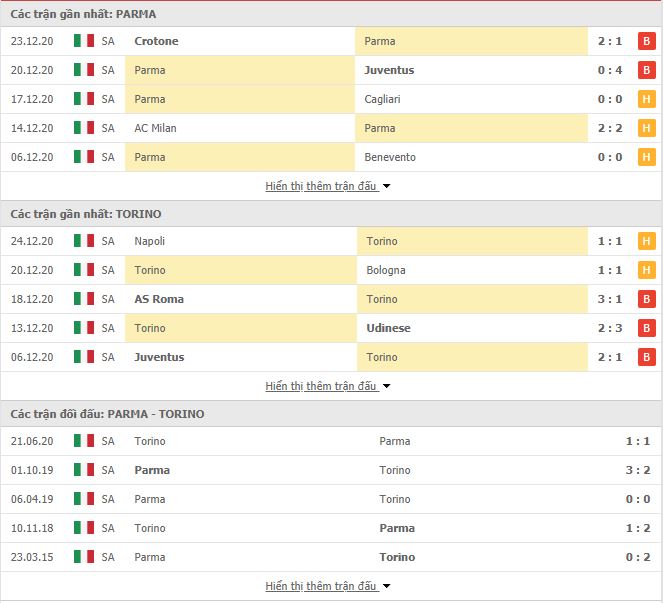This screenshot has width=663, height=603.
Task: Open the 'Hiển thị thêm trận đấu' link under Parma
Action: tap(321, 186)
